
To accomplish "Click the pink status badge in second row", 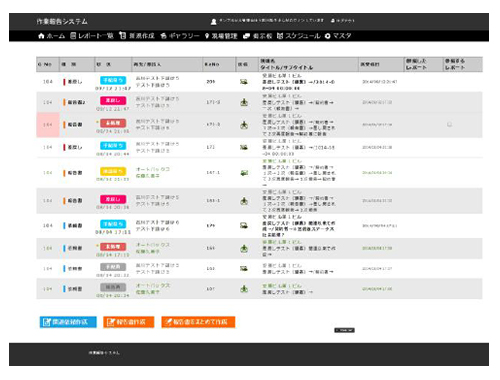I will pyautogui.click(x=113, y=101).
